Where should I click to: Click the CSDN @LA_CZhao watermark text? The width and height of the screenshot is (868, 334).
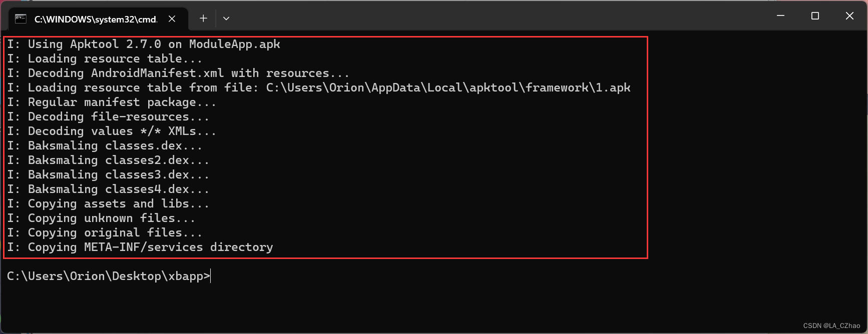[831, 325]
